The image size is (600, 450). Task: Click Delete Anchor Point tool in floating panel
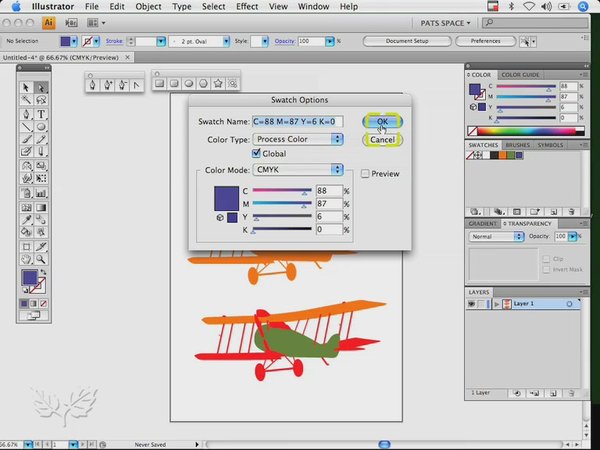(x=122, y=85)
